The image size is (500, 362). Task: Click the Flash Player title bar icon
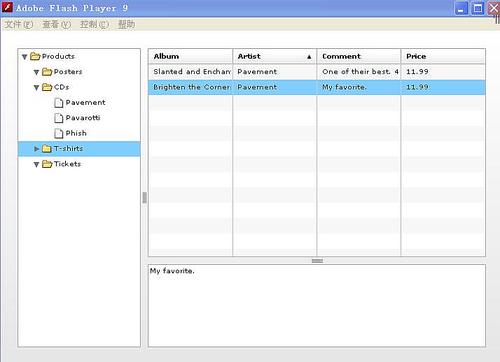click(7, 7)
